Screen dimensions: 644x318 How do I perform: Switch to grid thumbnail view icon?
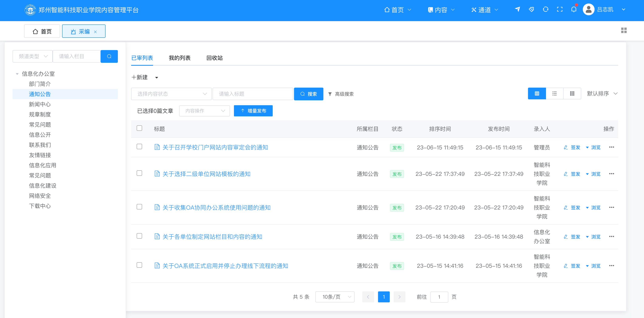[572, 94]
